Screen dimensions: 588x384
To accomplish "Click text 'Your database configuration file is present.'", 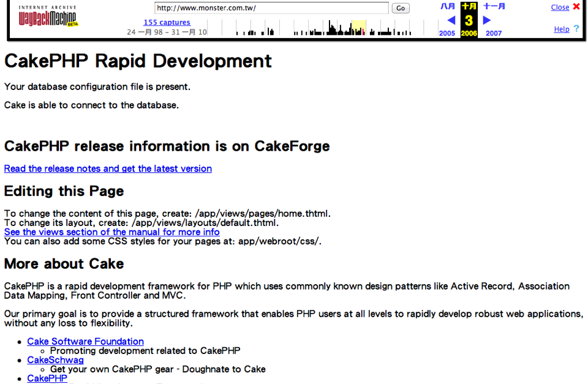I will click(97, 87).
